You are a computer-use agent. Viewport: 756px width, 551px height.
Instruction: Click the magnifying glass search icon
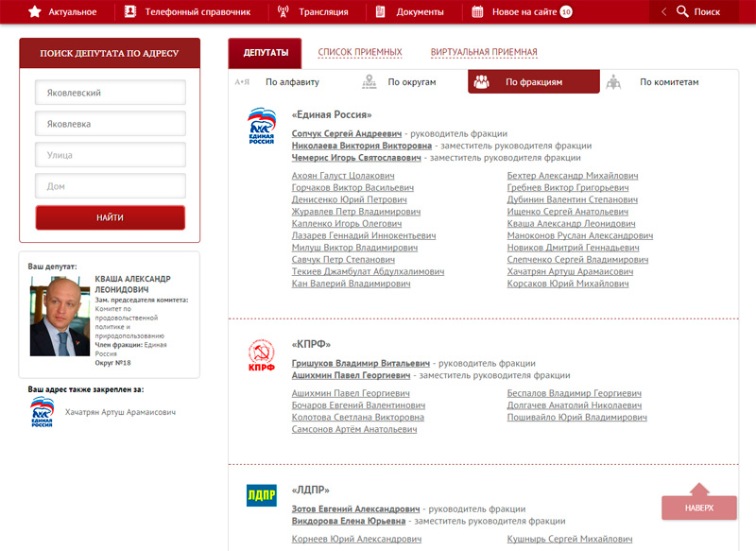coord(682,11)
